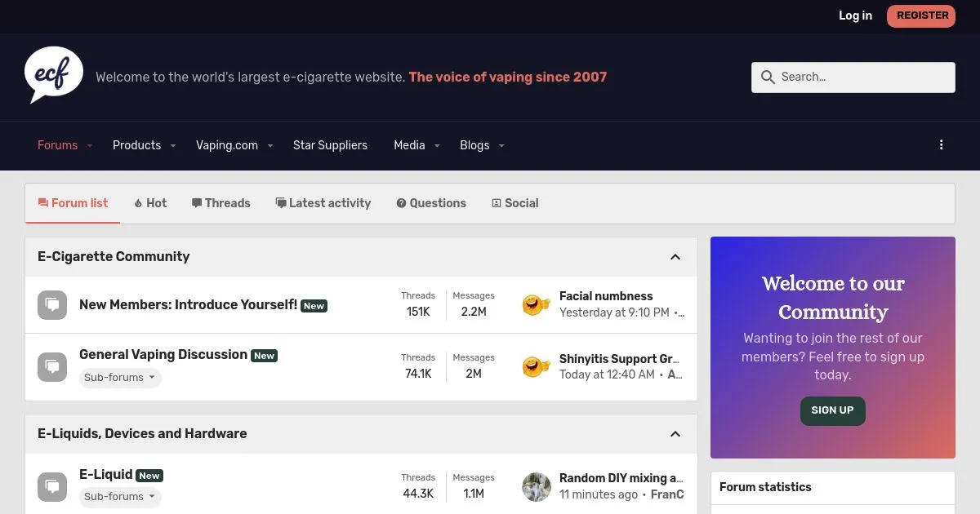Viewport: 980px width, 514px height.
Task: Click the SIGN UP button
Action: pyautogui.click(x=832, y=410)
